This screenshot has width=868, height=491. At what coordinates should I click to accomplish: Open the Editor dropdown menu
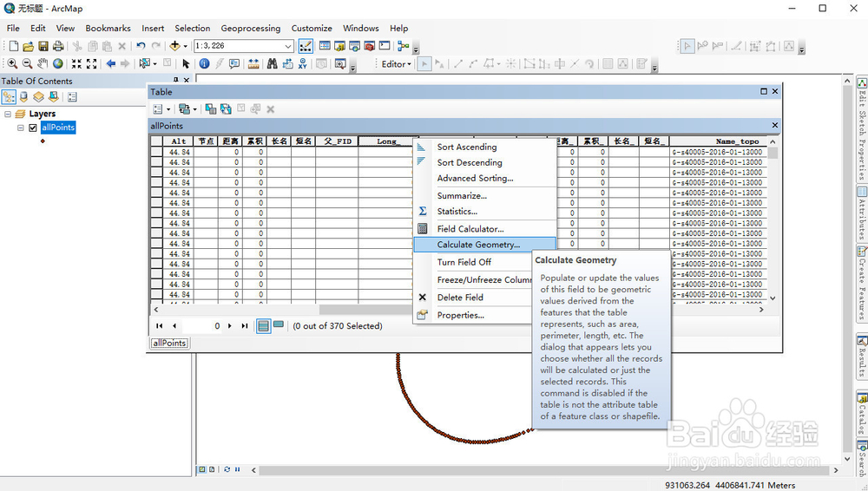tap(397, 64)
